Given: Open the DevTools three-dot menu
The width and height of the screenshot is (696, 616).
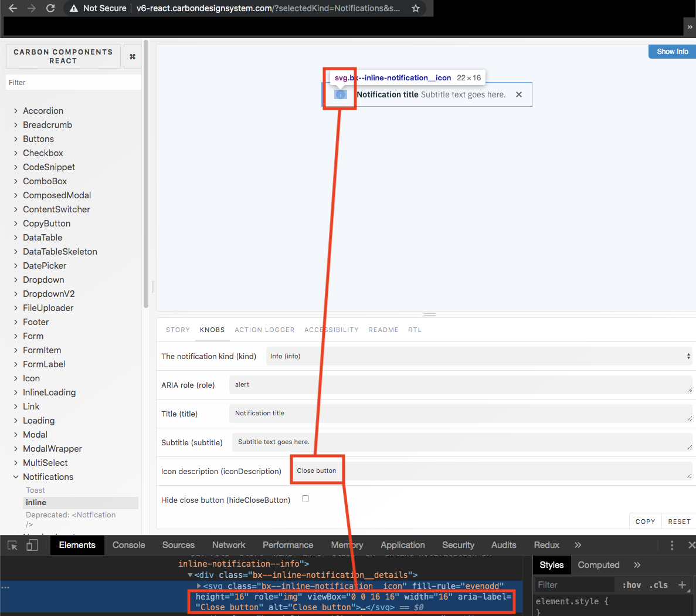Looking at the screenshot, I should coord(671,545).
